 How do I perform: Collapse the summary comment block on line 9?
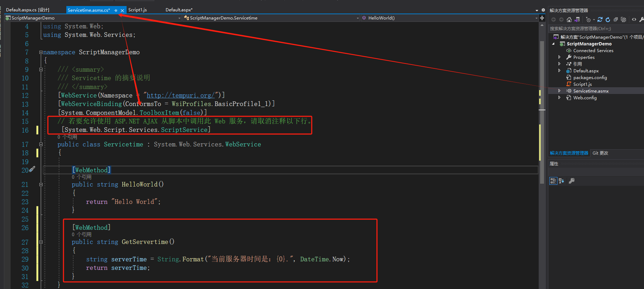[41, 70]
